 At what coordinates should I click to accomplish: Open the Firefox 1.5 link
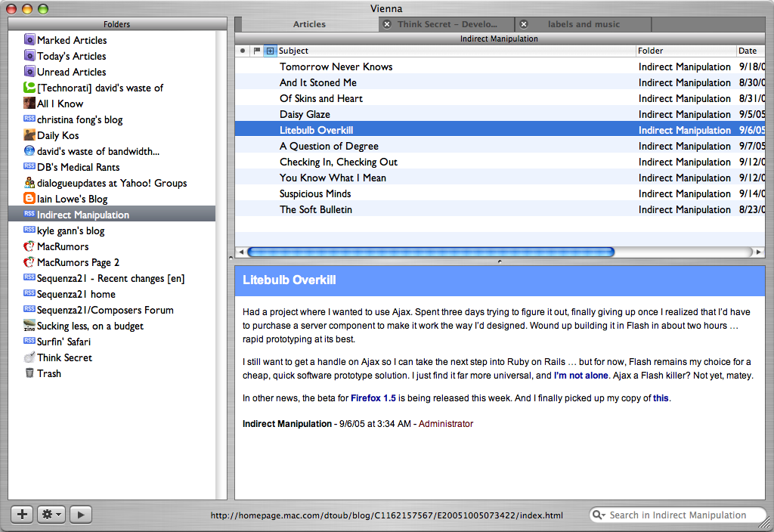pos(373,398)
